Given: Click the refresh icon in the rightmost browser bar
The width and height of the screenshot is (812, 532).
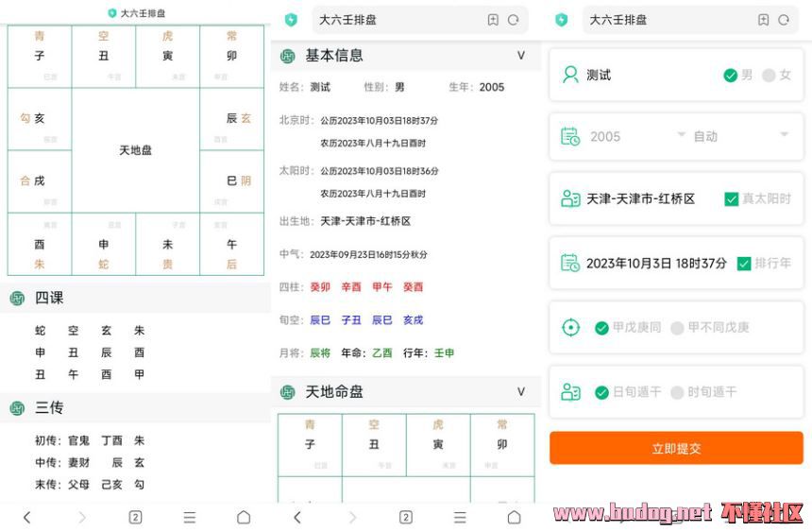Looking at the screenshot, I should coord(783,20).
